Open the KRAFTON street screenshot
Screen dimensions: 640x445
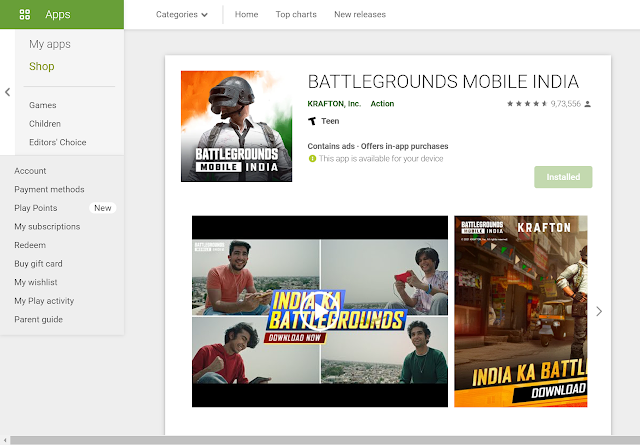[520, 312]
